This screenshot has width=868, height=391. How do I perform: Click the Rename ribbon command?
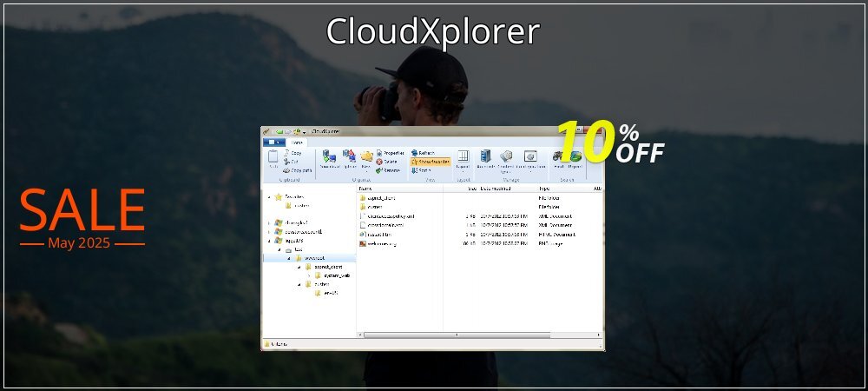388,170
